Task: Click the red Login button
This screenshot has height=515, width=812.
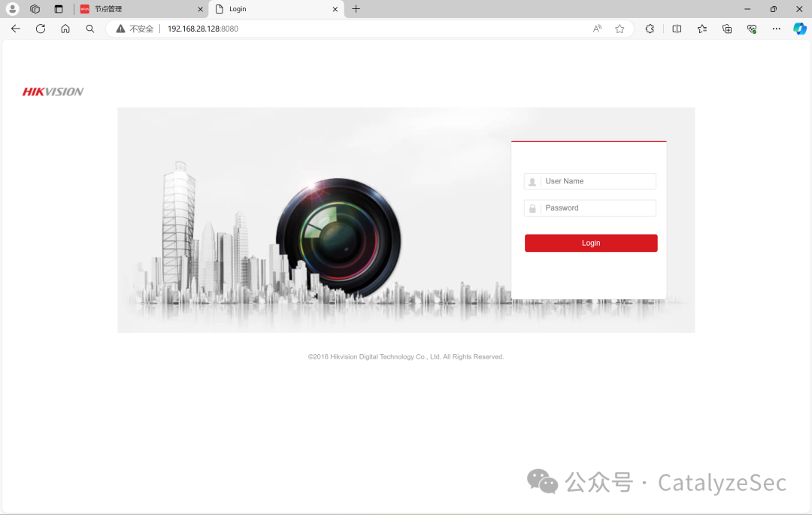Action: [591, 244]
